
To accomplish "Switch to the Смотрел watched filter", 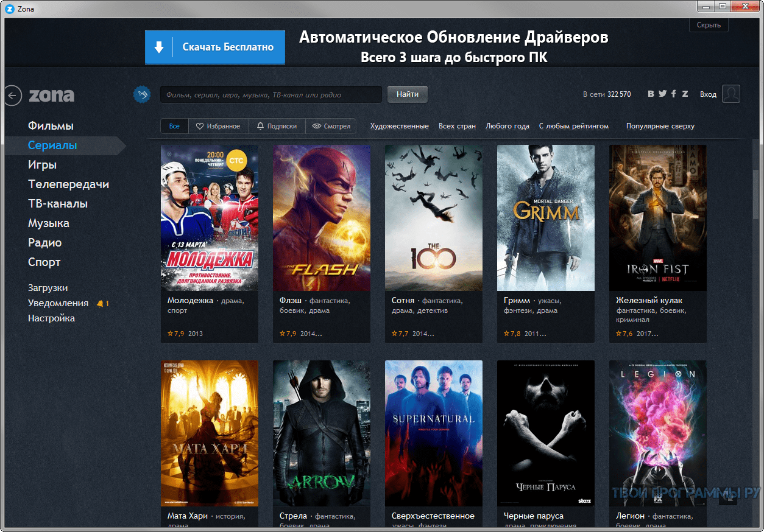I will click(331, 126).
